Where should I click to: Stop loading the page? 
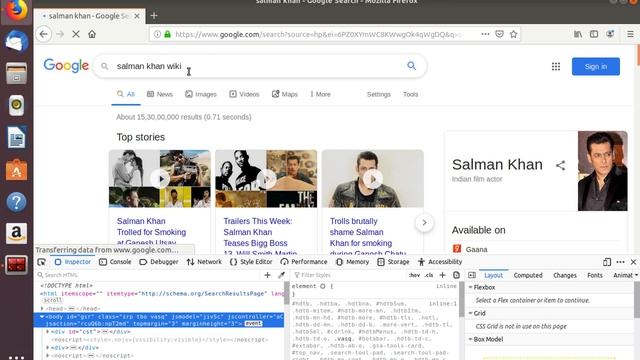coord(76,34)
